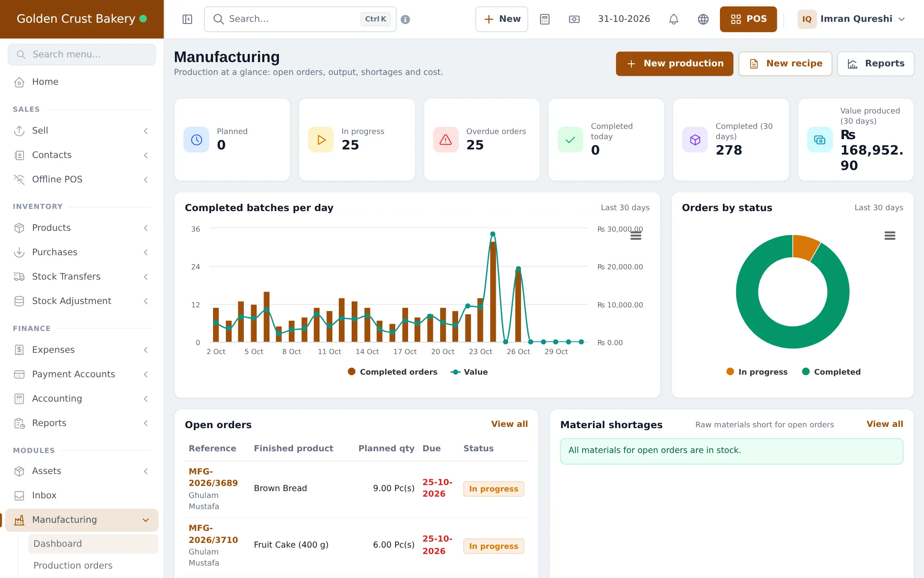
Task: Toggle Value series in chart legend
Action: [x=469, y=372]
